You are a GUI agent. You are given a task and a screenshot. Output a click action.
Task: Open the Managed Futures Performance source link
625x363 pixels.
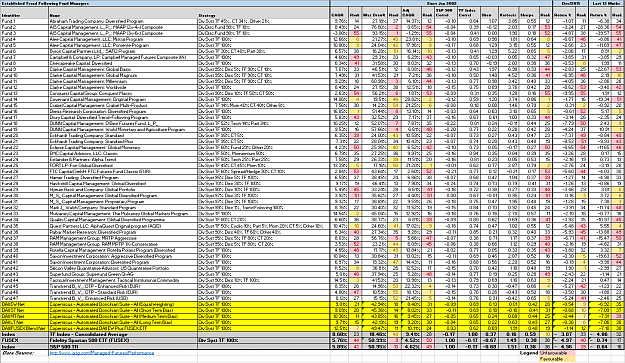pyautogui.click(x=102, y=353)
